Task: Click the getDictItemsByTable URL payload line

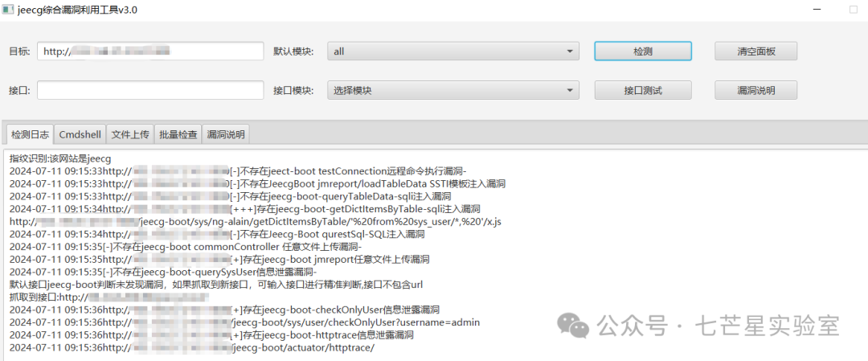Action: 256,221
